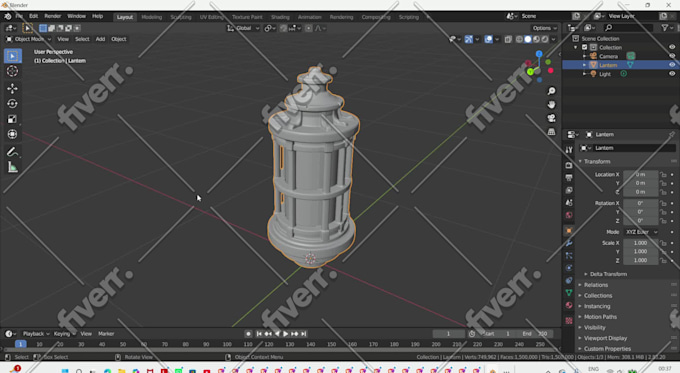Screen dimensions: 680x373
Task: Open Global transform orientation dropdown
Action: [x=243, y=28]
